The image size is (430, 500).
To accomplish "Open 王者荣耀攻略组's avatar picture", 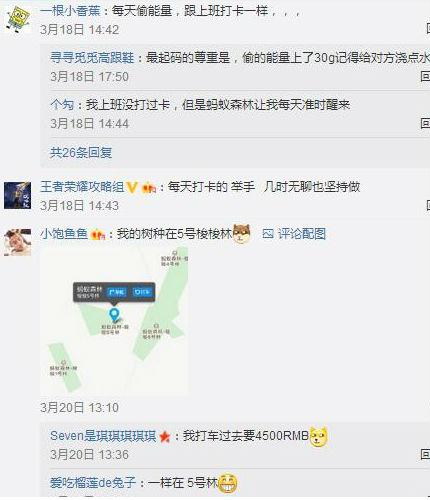I will point(18,195).
